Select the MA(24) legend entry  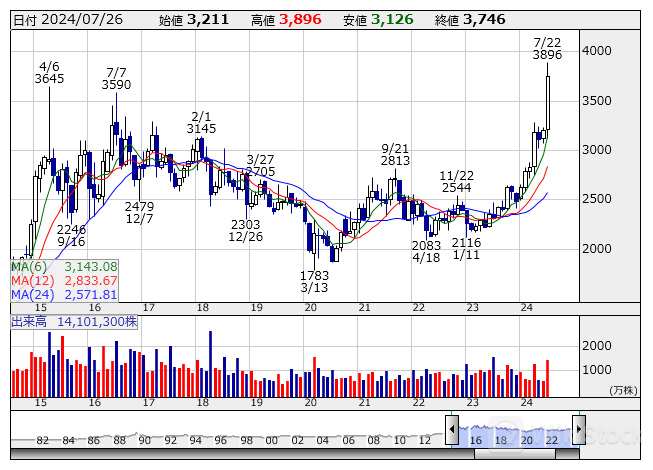pyautogui.click(x=65, y=294)
